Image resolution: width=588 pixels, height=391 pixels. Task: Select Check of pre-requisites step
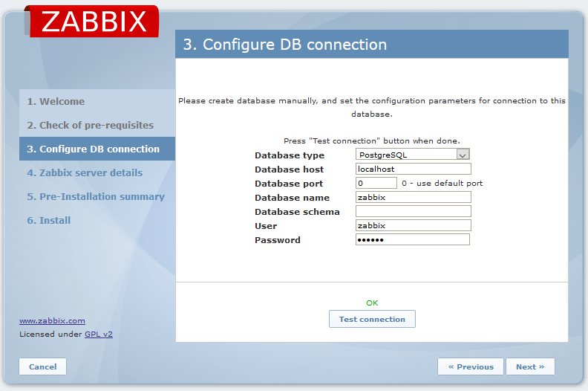coord(91,125)
